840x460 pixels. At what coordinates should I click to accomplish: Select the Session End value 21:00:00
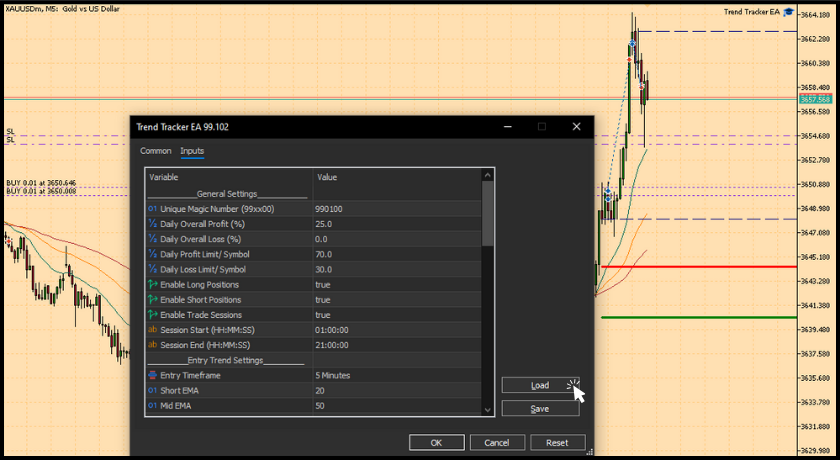tap(332, 345)
